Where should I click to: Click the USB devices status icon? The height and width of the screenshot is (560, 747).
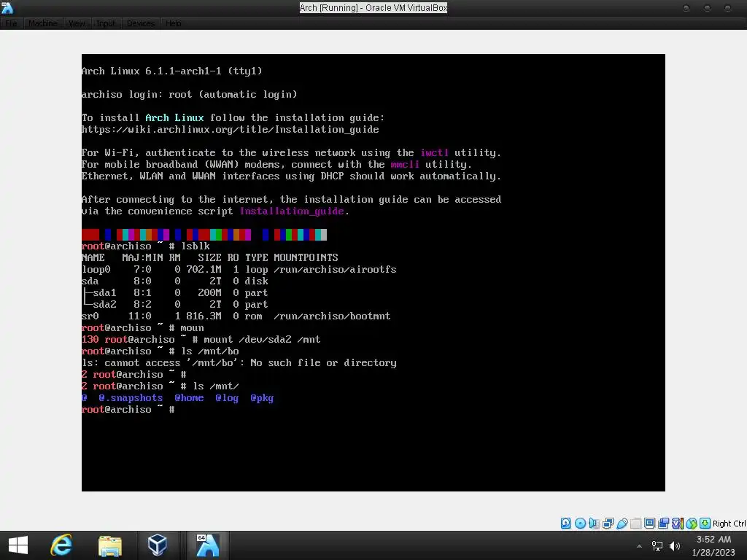pos(622,524)
